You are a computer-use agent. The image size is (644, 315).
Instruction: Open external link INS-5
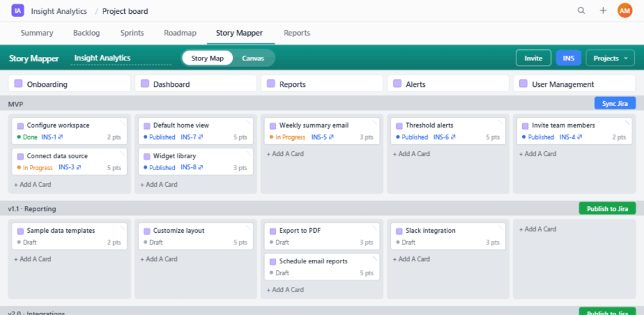coord(323,137)
